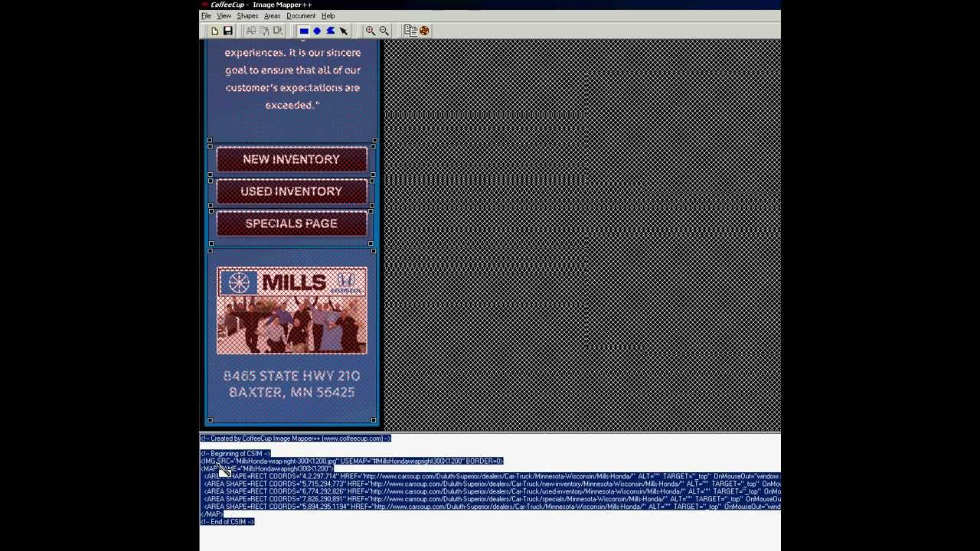Image resolution: width=980 pixels, height=551 pixels.
Task: Click the first greyed-out area edit icon
Action: tap(250, 31)
